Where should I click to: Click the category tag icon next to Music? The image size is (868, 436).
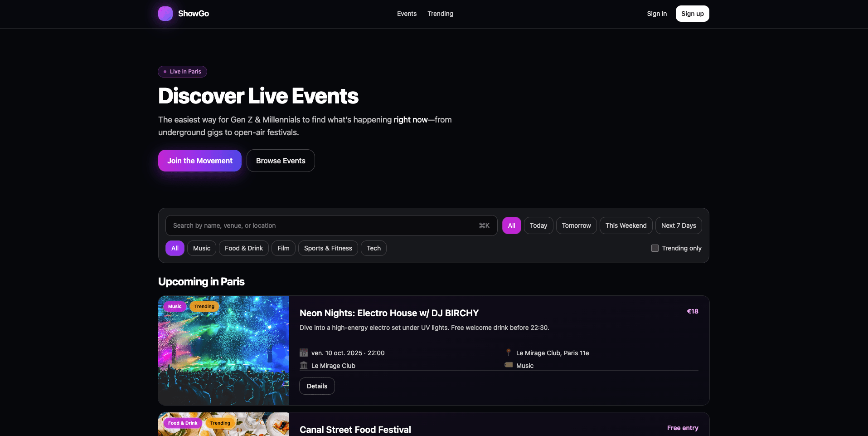[x=509, y=365]
